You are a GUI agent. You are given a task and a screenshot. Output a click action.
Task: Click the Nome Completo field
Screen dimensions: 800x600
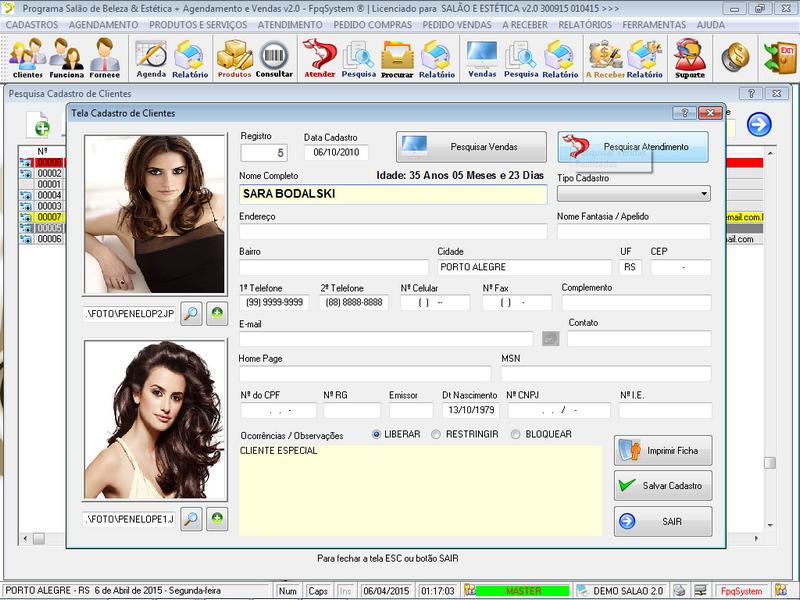coord(393,194)
